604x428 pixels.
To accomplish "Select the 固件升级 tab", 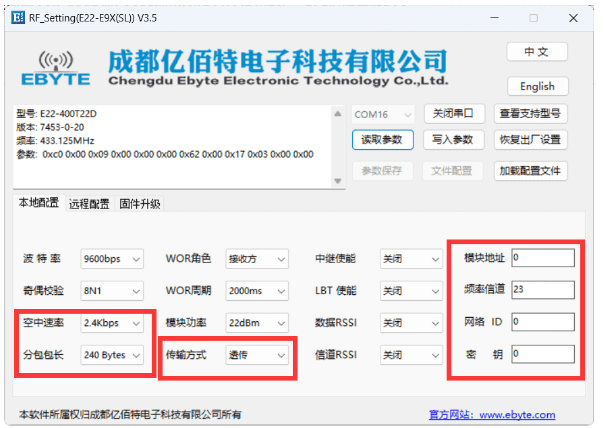I will [x=140, y=204].
